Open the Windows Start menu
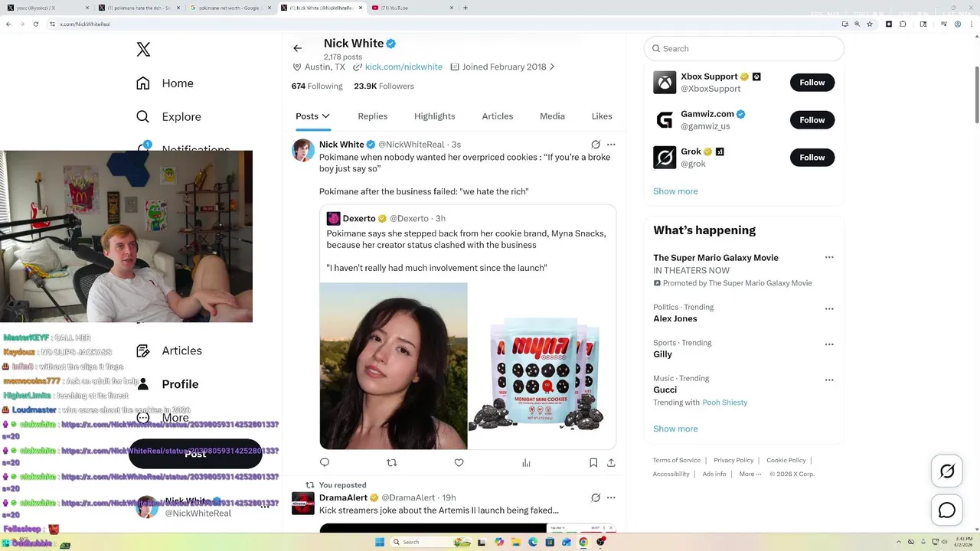The image size is (980, 551). pyautogui.click(x=379, y=542)
